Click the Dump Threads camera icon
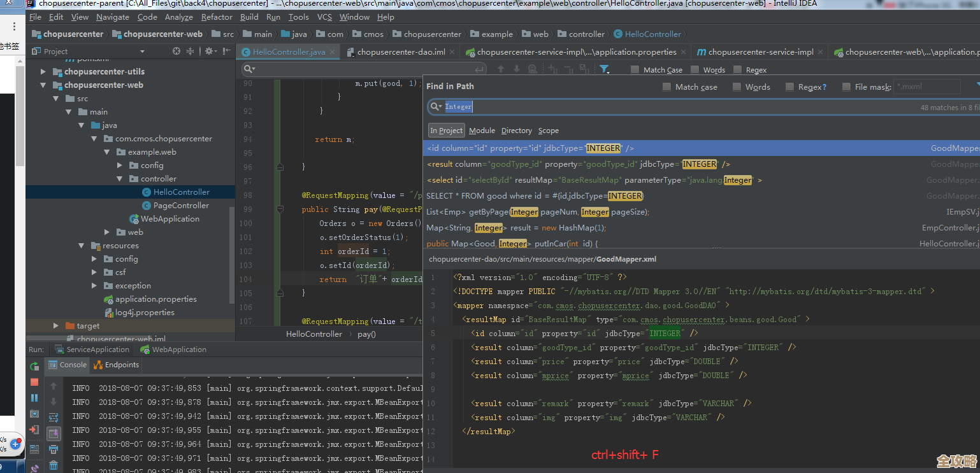The width and height of the screenshot is (980, 473). pyautogui.click(x=34, y=414)
